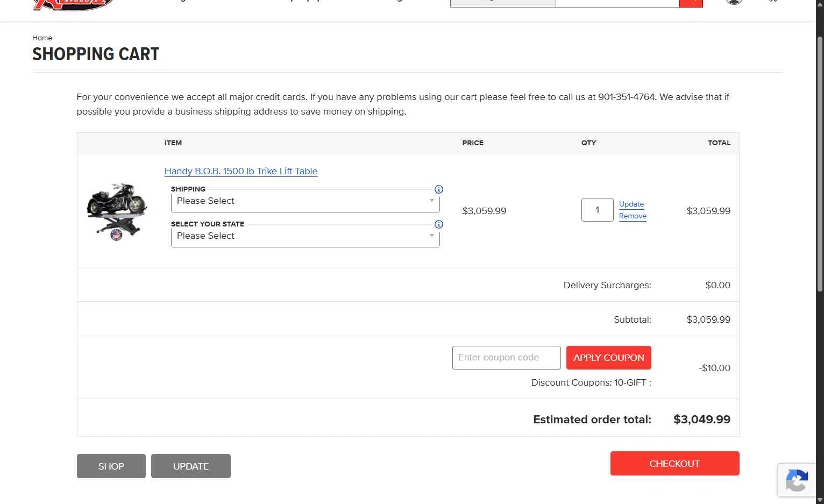Select the Subtotal amount $3,059.99
Screen dimensions: 824x504
tap(708, 320)
